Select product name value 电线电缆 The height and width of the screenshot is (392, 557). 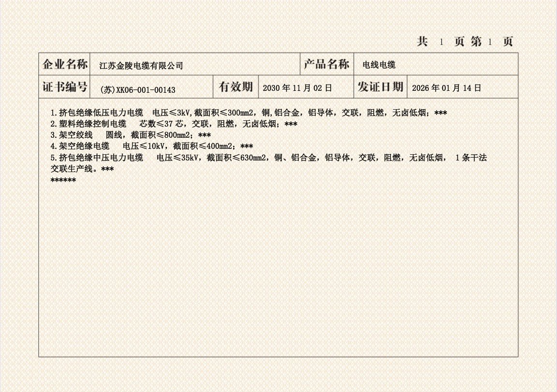pos(379,65)
